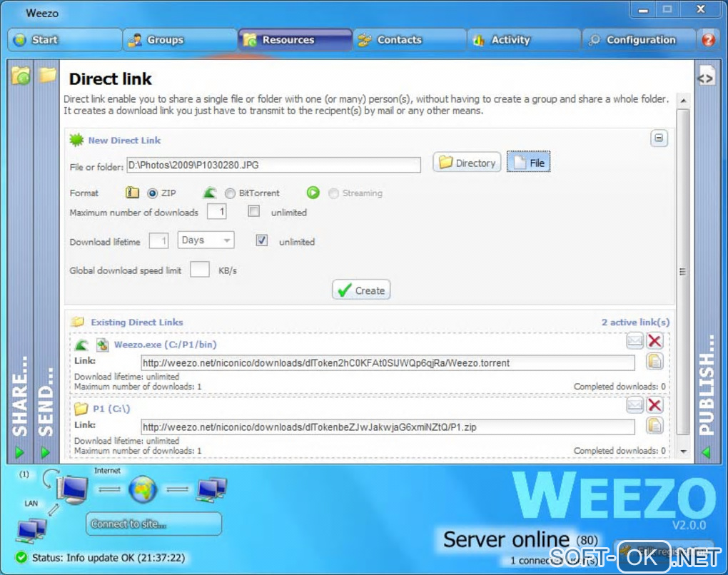Click the Weezo.exe (C:/P1/bin) link title
The image size is (728, 575).
click(x=166, y=345)
